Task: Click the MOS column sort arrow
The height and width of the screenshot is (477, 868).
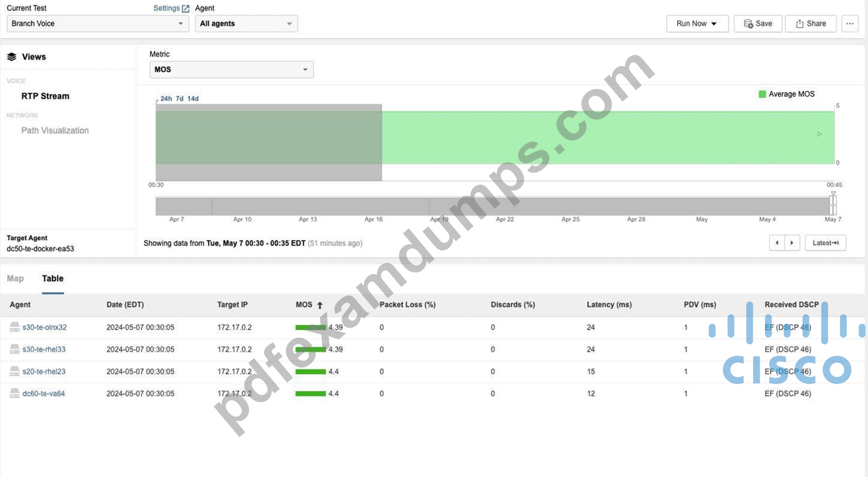Action: (x=320, y=305)
